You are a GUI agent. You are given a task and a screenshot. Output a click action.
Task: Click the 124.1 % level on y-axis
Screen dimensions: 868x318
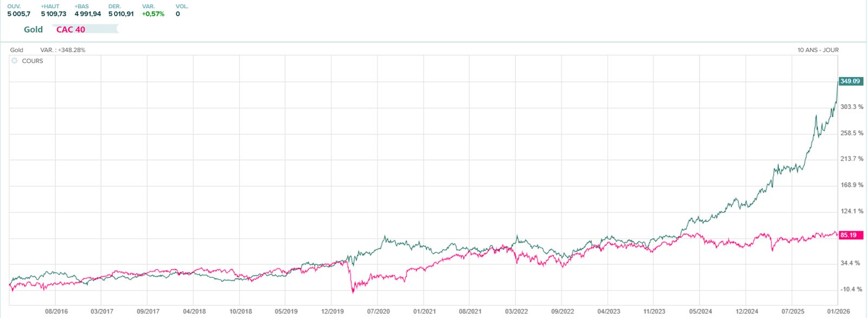(x=852, y=211)
